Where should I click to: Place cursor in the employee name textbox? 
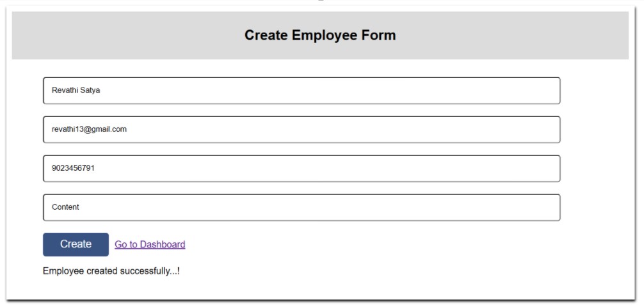point(302,91)
